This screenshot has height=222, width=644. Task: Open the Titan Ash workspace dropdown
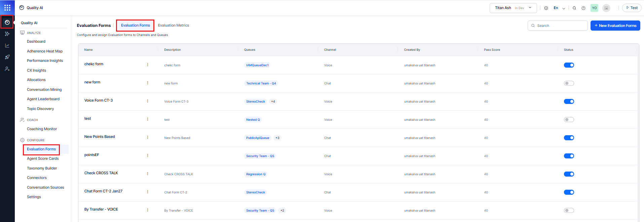coord(513,8)
